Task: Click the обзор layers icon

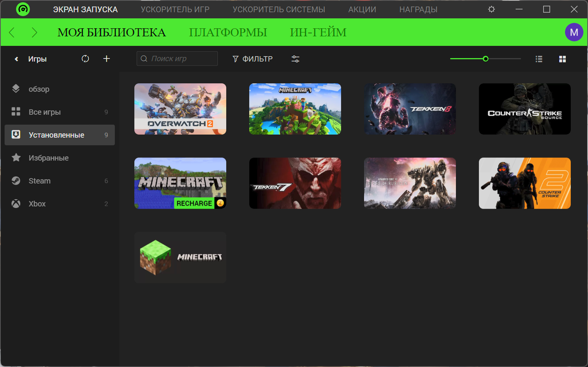Action: pyautogui.click(x=16, y=89)
